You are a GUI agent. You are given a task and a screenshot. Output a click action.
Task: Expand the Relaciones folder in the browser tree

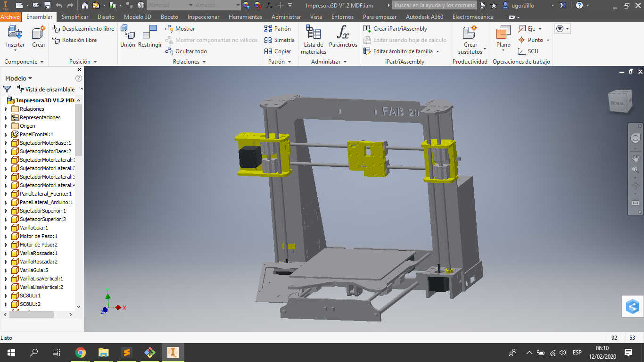(x=6, y=109)
